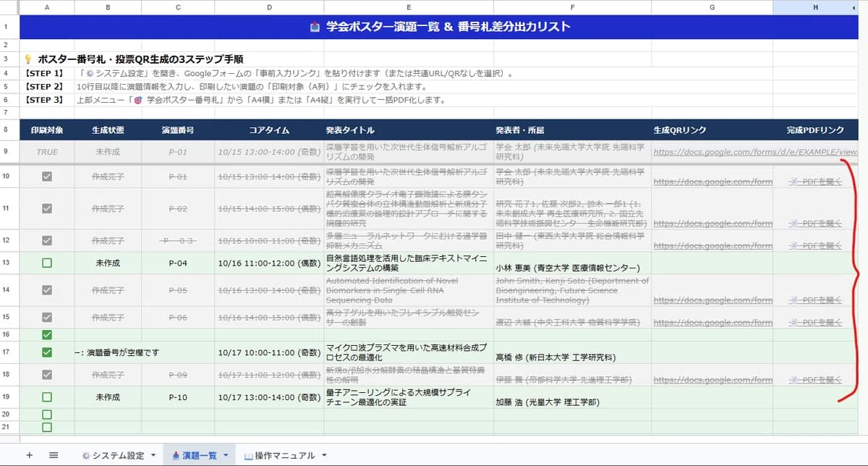Select column E header

[409, 7]
